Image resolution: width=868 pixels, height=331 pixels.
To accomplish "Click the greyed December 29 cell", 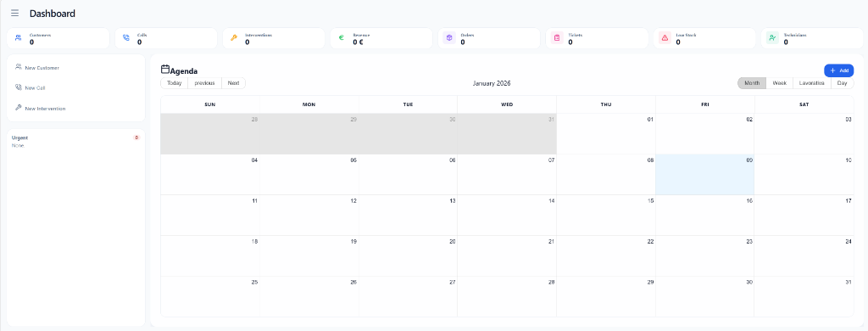I will [x=309, y=133].
